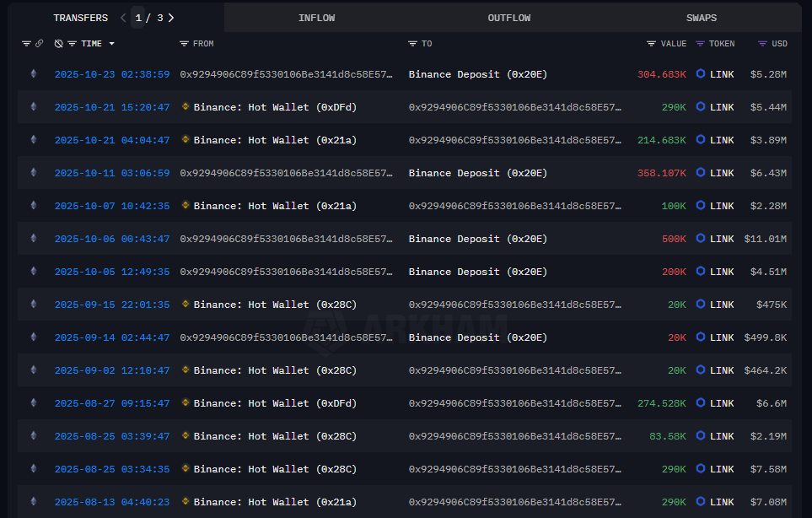This screenshot has height=518, width=812.
Task: Select the TRANSFERS tab
Action: click(x=81, y=18)
